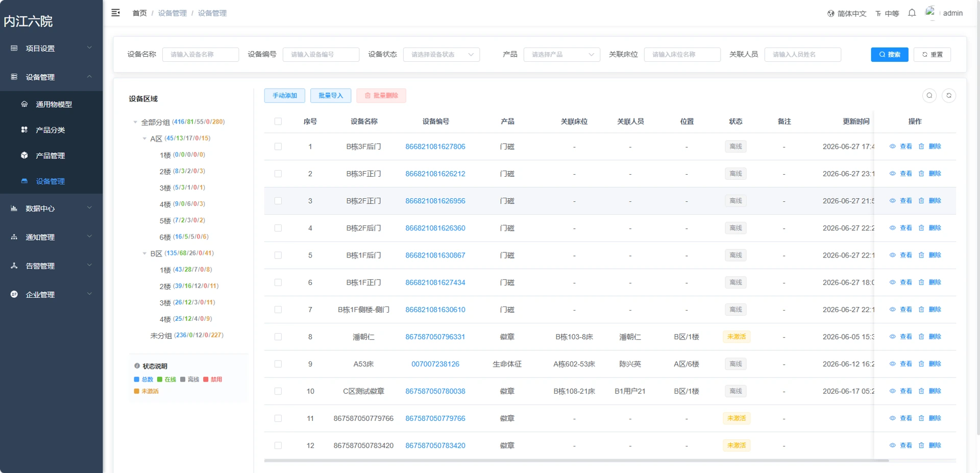The width and height of the screenshot is (980, 473).
Task: Click the 重置 button
Action: (933, 55)
